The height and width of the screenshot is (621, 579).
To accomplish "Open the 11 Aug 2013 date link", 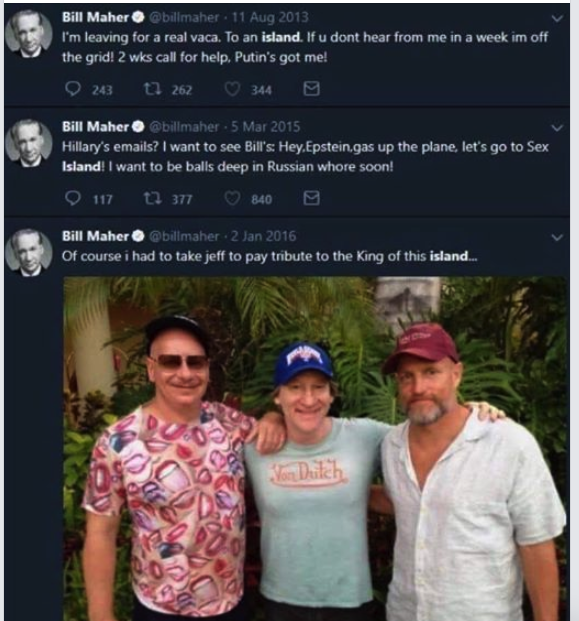I will (x=270, y=17).
